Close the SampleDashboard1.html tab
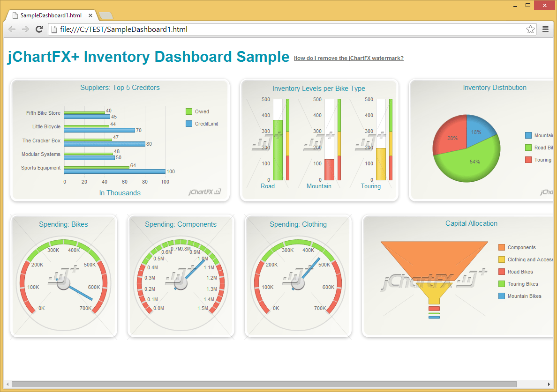This screenshot has height=392, width=557. (x=90, y=15)
